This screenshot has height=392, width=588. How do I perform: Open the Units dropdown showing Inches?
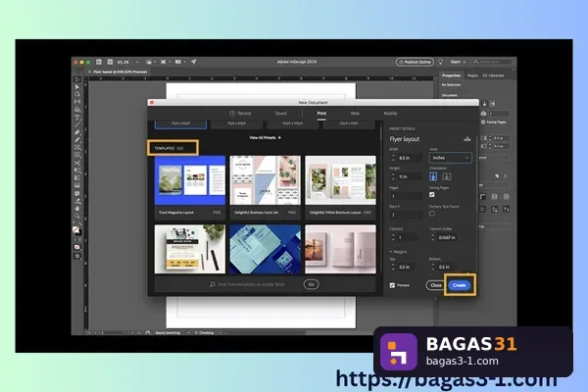coord(451,158)
